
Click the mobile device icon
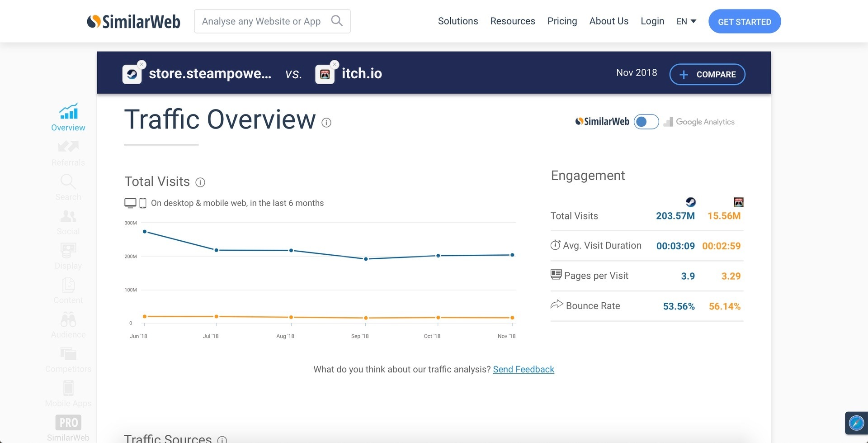click(x=143, y=203)
